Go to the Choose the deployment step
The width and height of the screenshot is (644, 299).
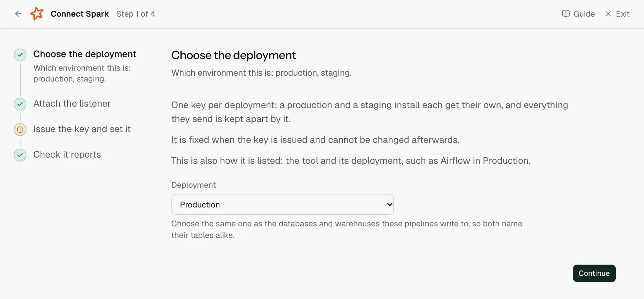coord(85,54)
